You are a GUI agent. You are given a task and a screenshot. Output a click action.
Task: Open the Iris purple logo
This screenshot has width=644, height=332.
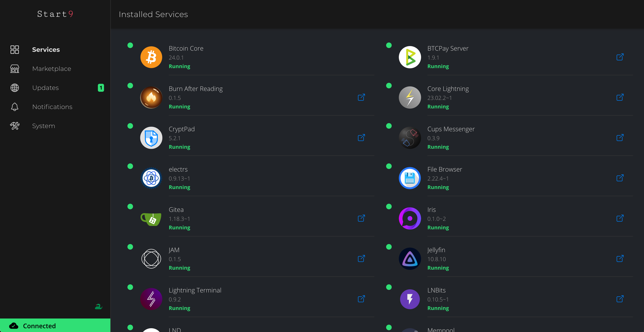[410, 218]
